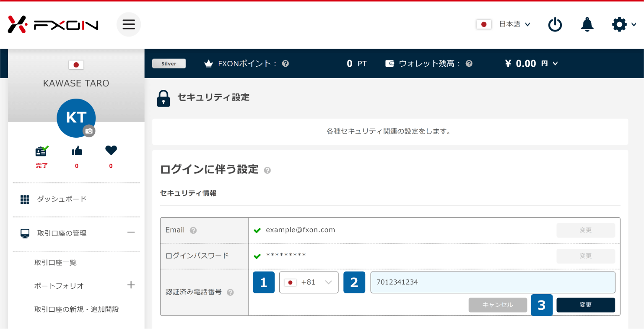Click the heart favorites icon
Viewport: 644px width, 329px height.
coord(111,150)
